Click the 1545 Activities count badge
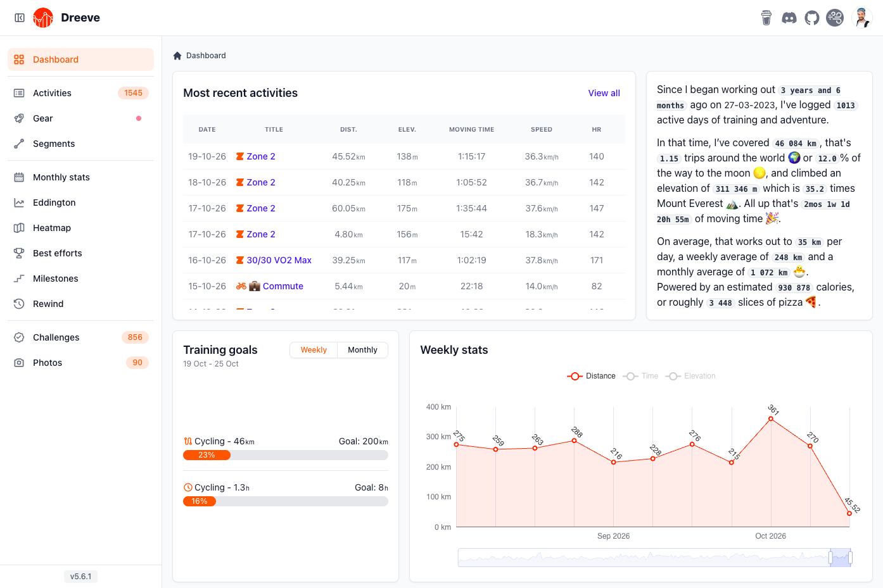Viewport: 883px width, 588px height. [133, 93]
